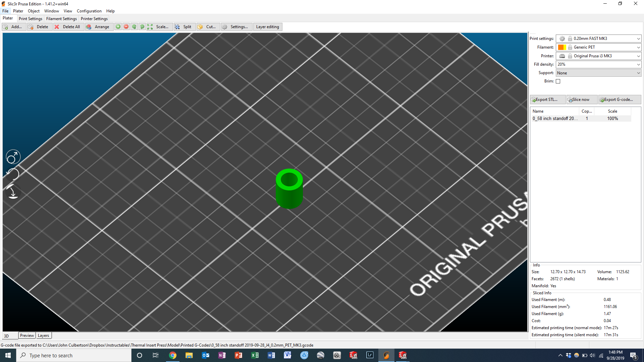The height and width of the screenshot is (362, 644).
Task: Remove a copy with red minus icon
Action: [126, 27]
